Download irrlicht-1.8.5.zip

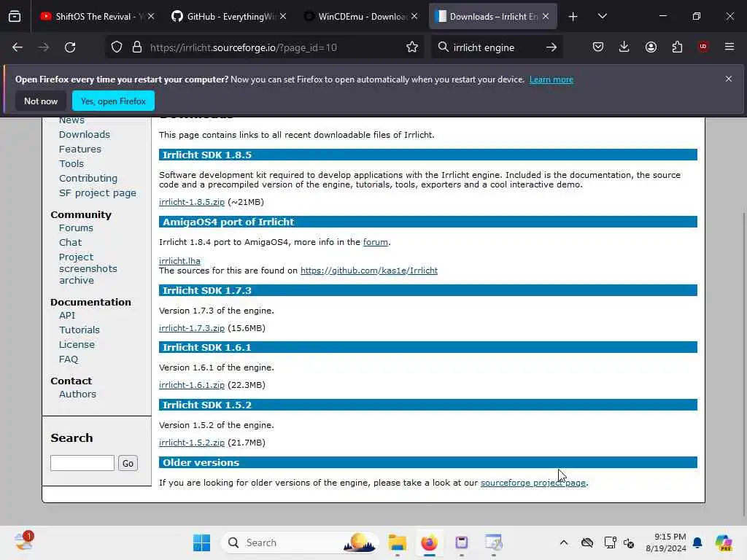coord(192,202)
